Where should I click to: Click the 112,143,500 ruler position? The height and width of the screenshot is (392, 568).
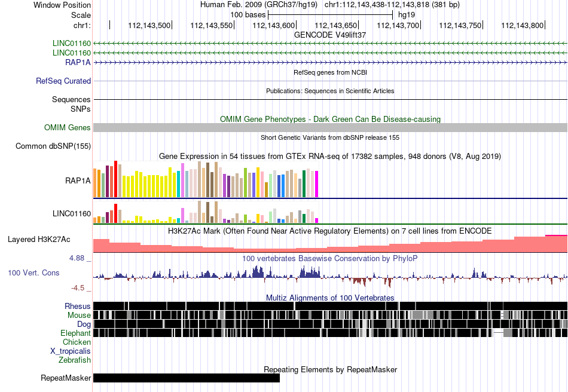point(149,25)
